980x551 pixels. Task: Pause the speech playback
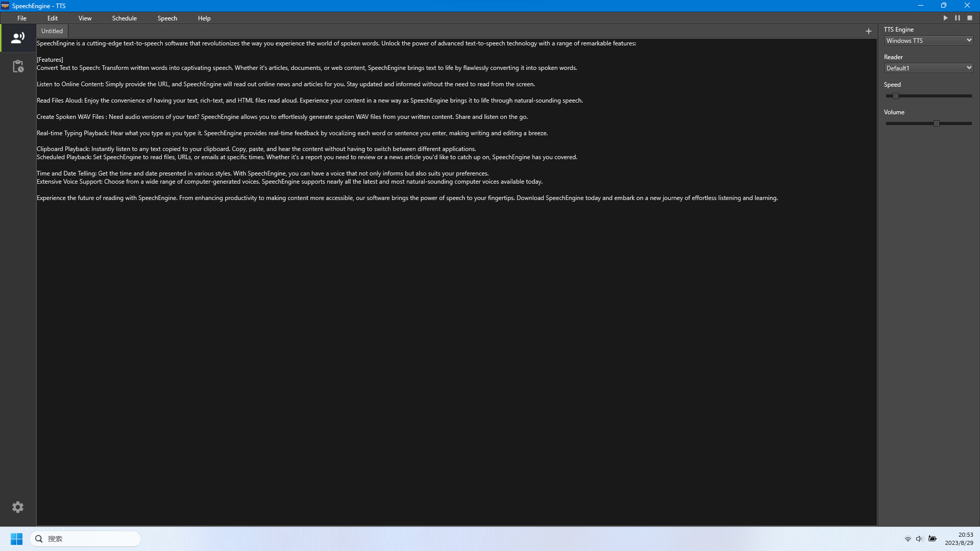(x=958, y=17)
